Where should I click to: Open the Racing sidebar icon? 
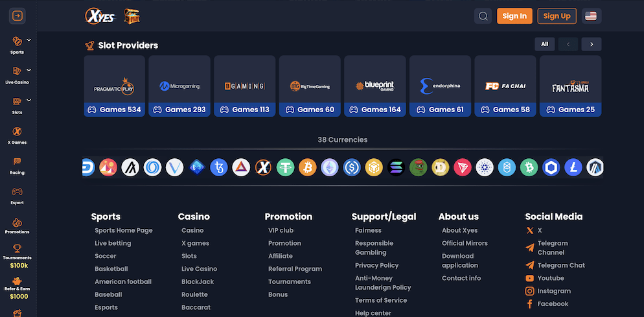point(17,161)
